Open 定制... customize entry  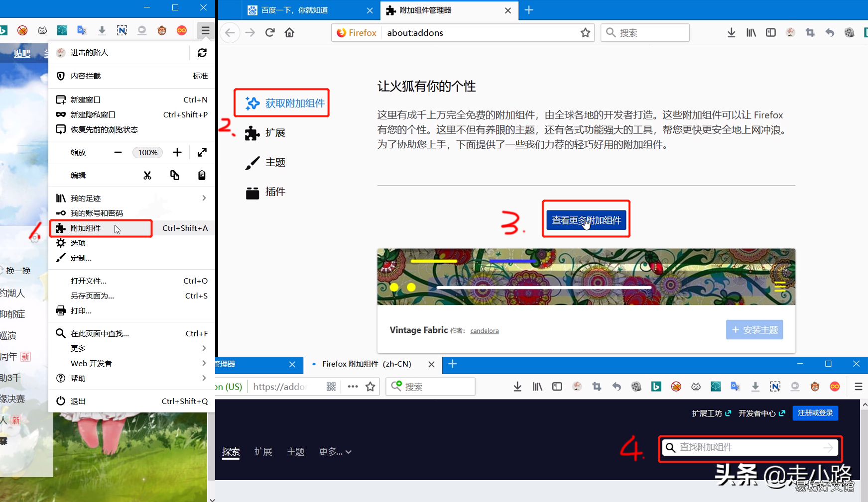pyautogui.click(x=132, y=258)
